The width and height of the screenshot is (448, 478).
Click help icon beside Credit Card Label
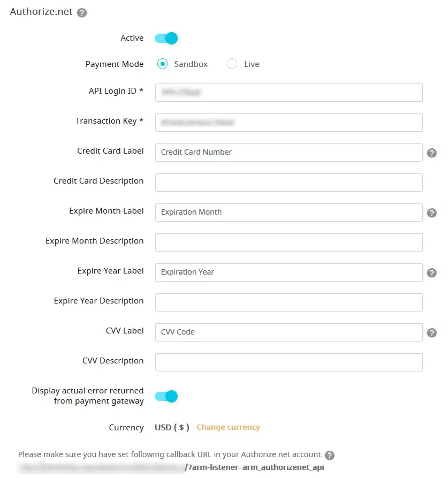tap(432, 153)
